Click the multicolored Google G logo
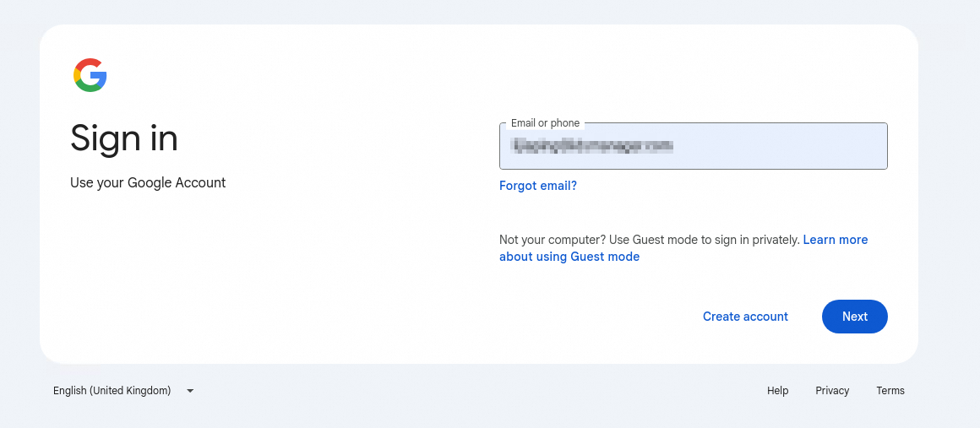The width and height of the screenshot is (980, 428). [x=90, y=76]
